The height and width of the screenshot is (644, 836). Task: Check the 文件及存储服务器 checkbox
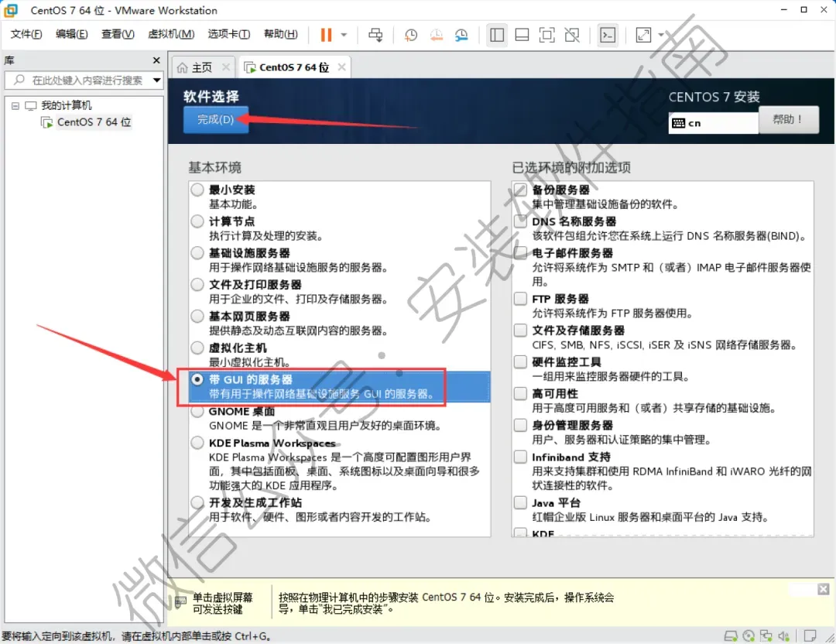(520, 330)
